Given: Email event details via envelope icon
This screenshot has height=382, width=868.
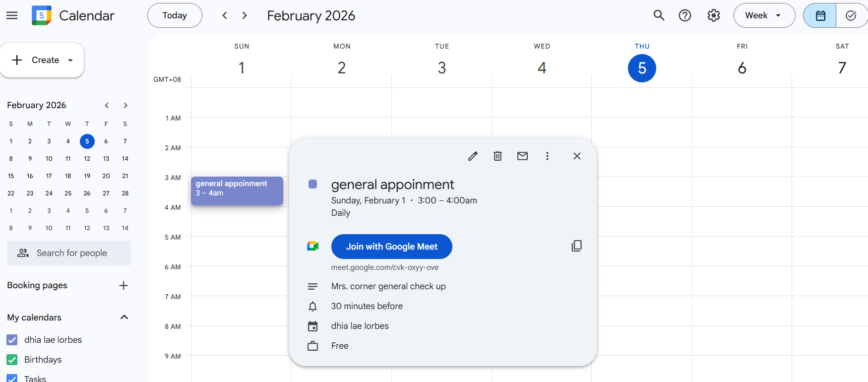Looking at the screenshot, I should point(522,156).
